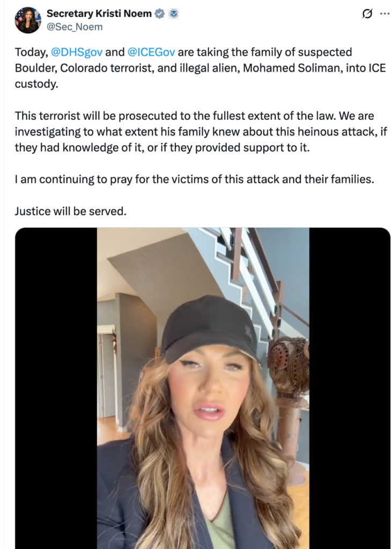The width and height of the screenshot is (392, 549).
Task: Open the three-dot more options menu
Action: pos(384,13)
